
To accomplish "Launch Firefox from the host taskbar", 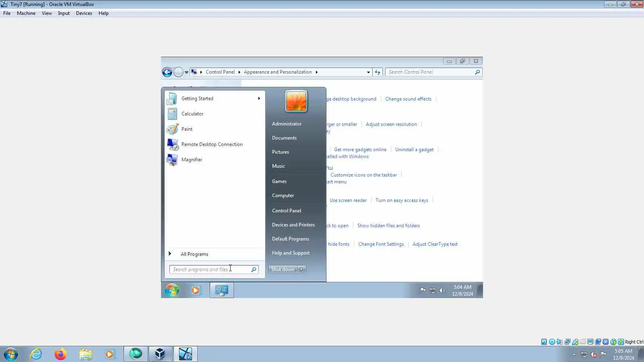I will (x=61, y=354).
